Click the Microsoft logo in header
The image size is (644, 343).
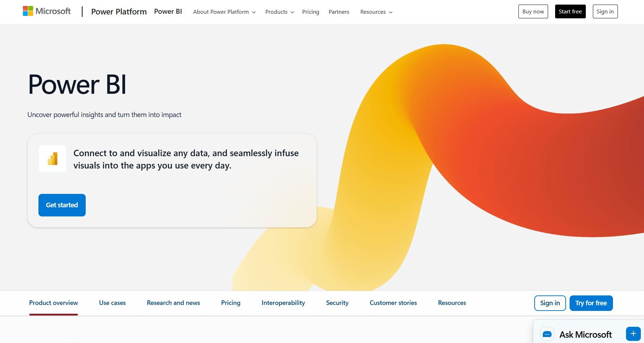47,11
